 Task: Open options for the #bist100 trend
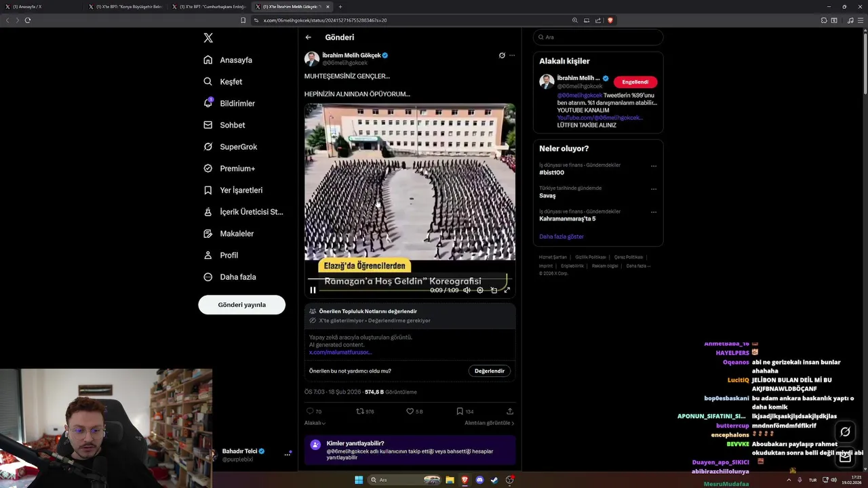[x=654, y=166]
